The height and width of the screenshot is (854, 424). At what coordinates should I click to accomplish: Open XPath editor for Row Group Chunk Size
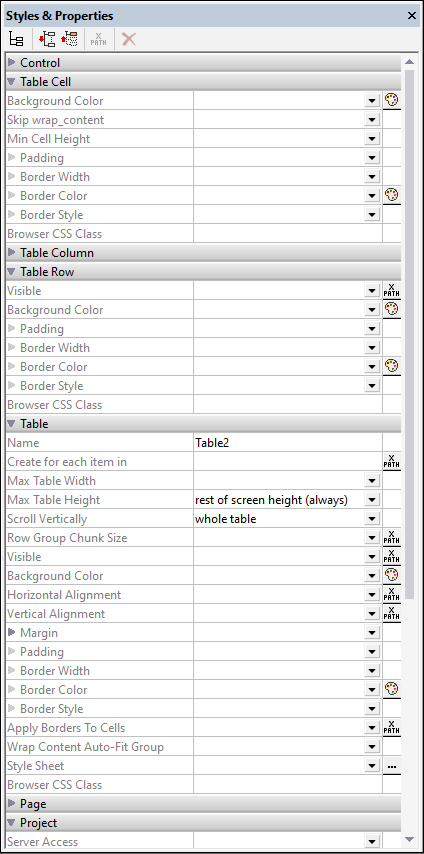(391, 537)
